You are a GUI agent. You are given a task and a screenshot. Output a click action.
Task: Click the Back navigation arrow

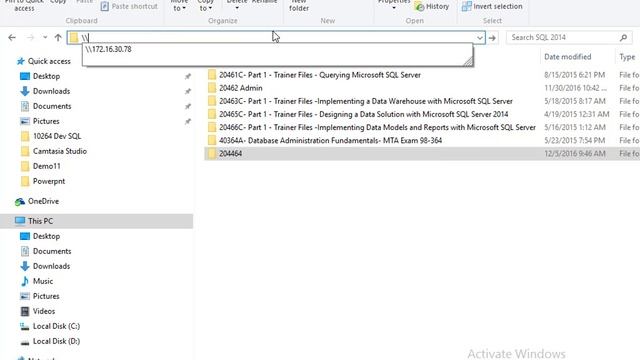click(12, 38)
